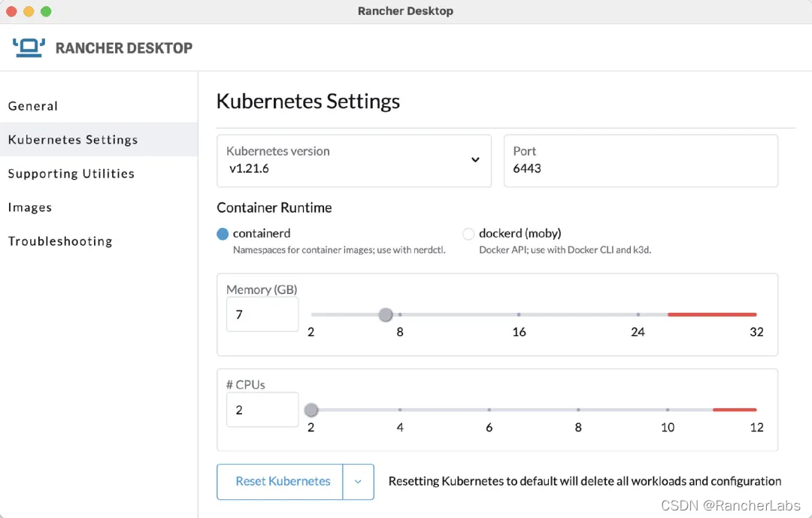The height and width of the screenshot is (518, 812).
Task: Click the RANCHER DESKTOP header title
Action: coord(124,48)
